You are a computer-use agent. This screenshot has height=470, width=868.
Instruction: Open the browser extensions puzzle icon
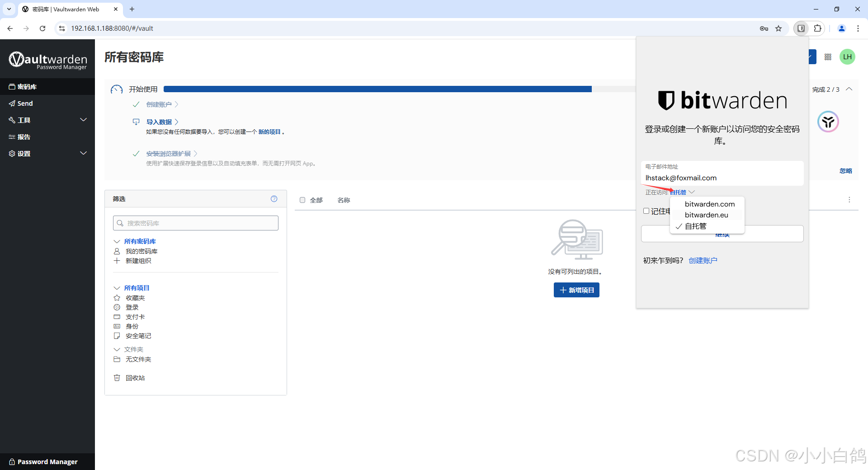tap(817, 28)
